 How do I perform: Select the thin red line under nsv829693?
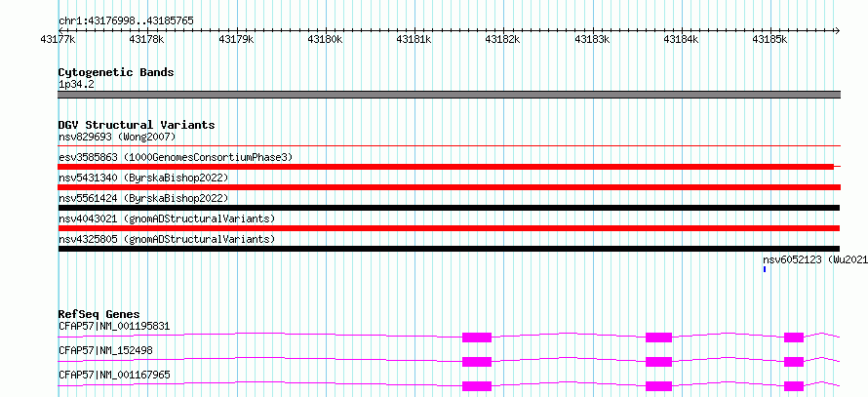449,145
